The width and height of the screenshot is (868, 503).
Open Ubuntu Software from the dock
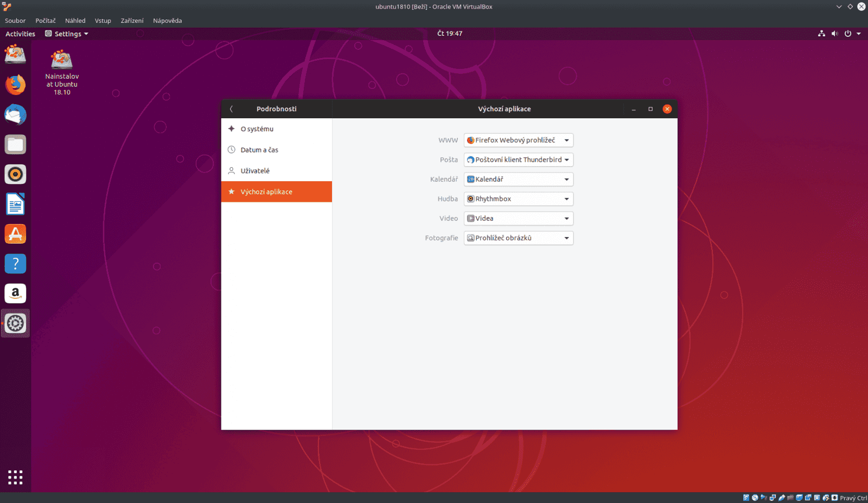click(15, 234)
